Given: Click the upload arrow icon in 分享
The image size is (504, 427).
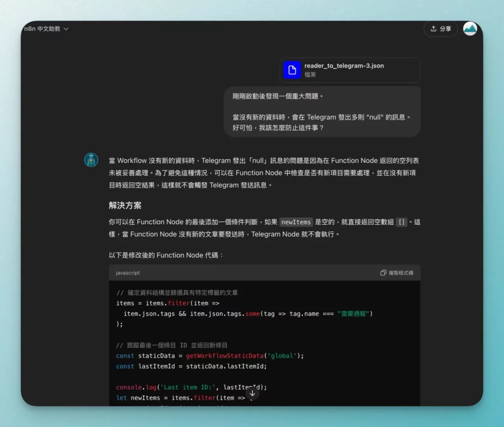Looking at the screenshot, I should coord(433,29).
